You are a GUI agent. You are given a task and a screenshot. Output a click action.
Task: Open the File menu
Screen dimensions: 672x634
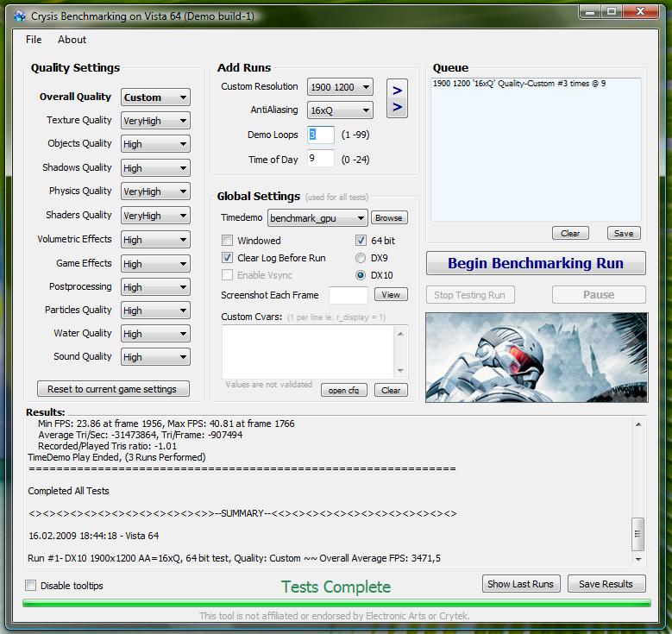(x=34, y=40)
